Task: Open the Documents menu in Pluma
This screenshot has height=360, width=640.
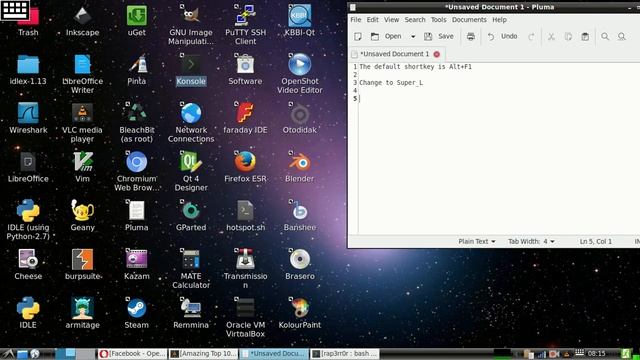Action: pos(469,20)
